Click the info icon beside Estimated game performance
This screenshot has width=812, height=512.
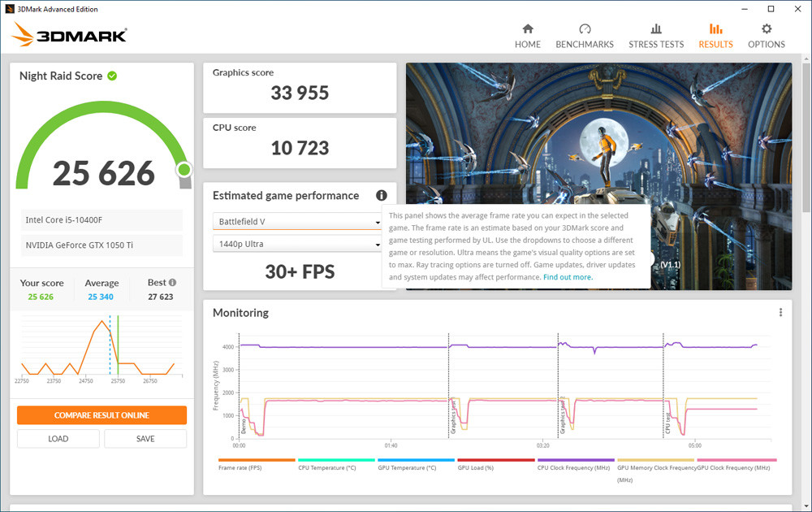click(x=382, y=196)
